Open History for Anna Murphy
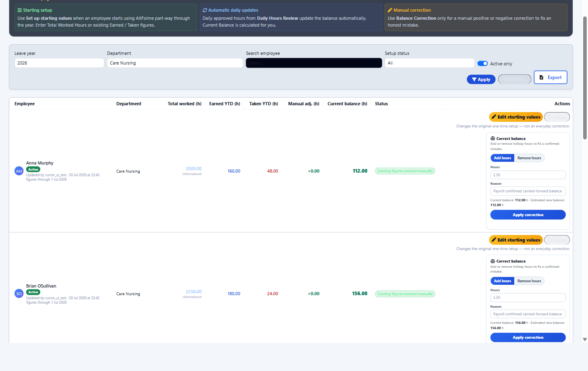588x371 pixels. coord(557,117)
